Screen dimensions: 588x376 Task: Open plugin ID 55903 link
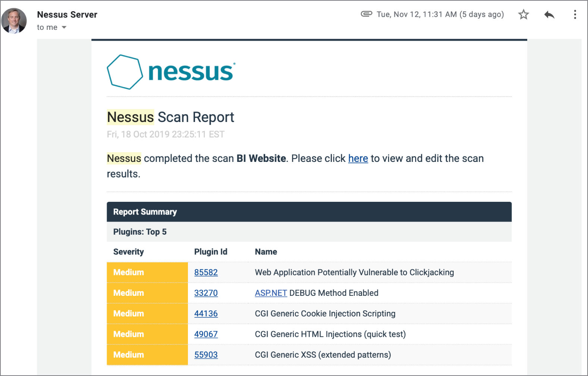[206, 355]
